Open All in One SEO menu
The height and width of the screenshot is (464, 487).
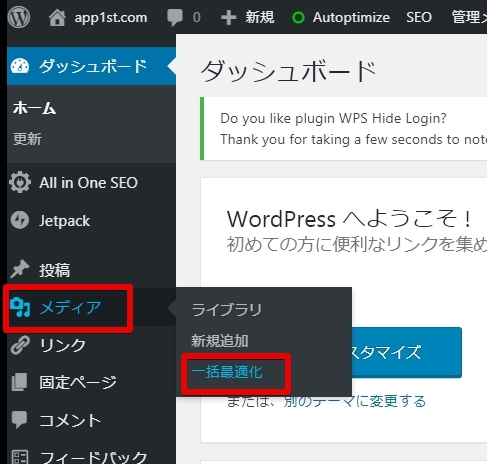[x=88, y=183]
